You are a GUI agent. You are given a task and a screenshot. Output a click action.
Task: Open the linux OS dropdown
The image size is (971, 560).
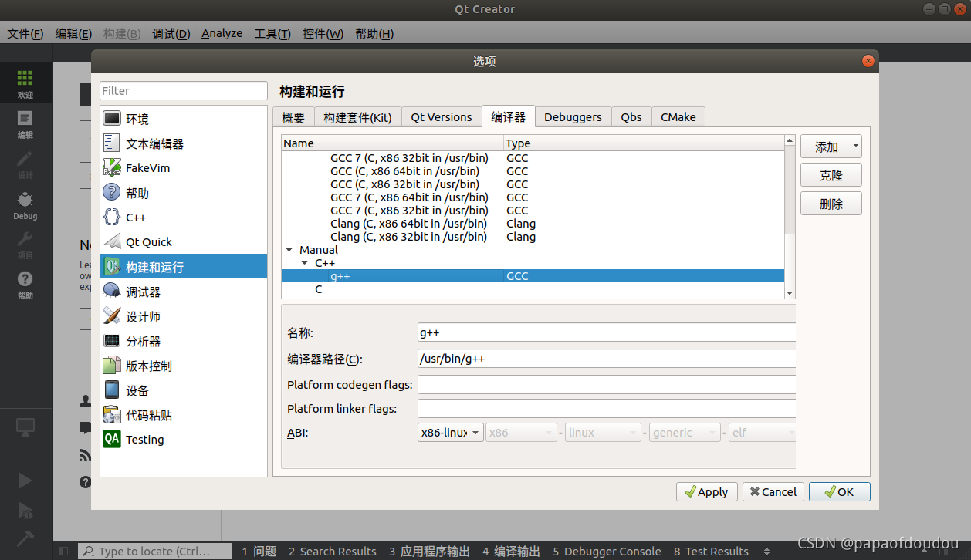click(x=603, y=433)
